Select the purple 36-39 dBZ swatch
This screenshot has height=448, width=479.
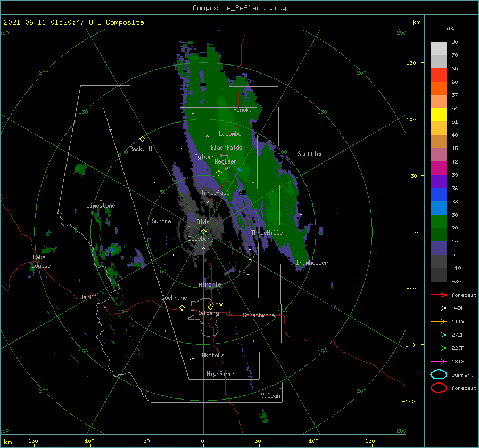click(439, 182)
